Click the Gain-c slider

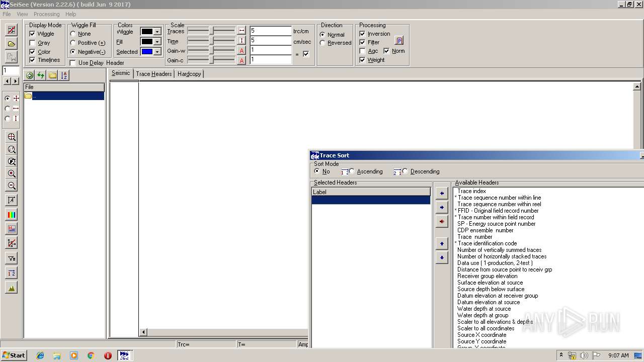211,60
